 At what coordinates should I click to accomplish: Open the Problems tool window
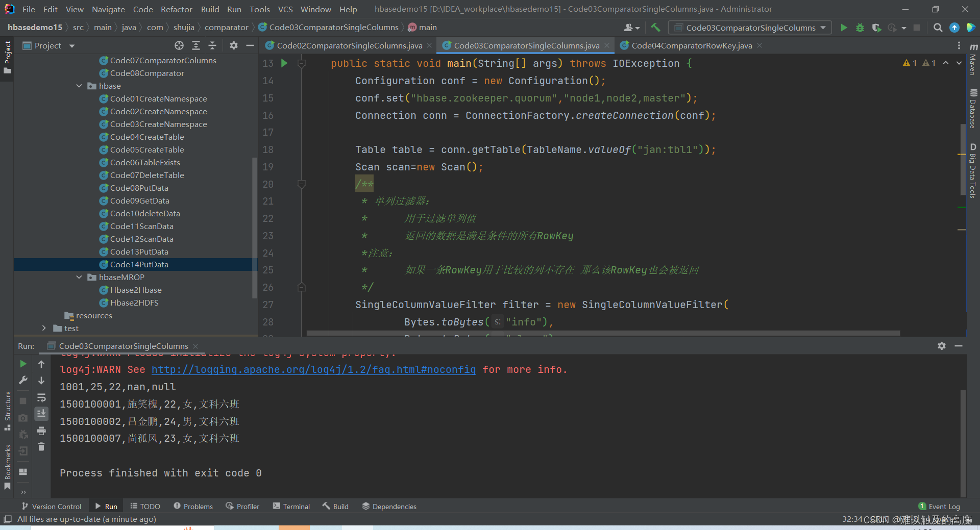click(x=193, y=507)
